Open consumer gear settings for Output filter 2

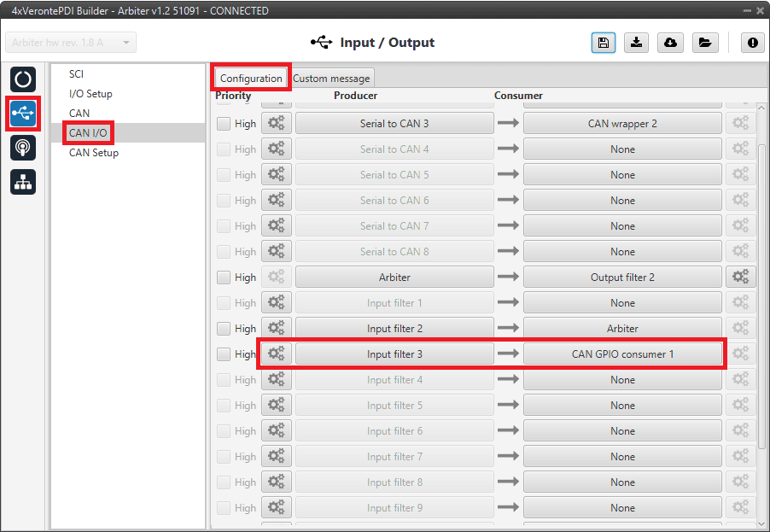click(x=740, y=277)
